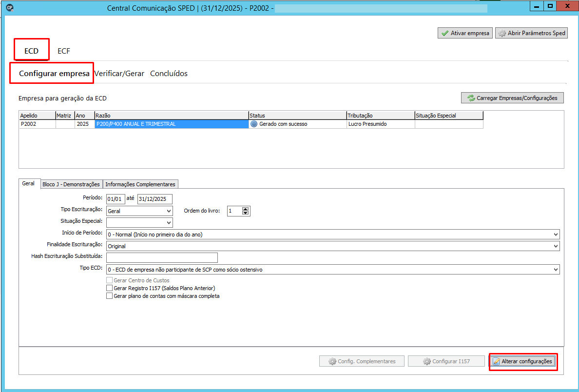Click the Ativar empresa button
579x392 pixels.
pyautogui.click(x=465, y=33)
